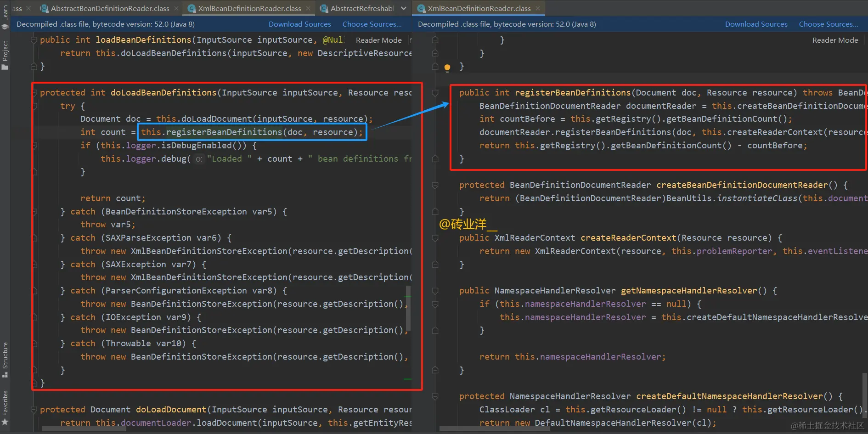Click the 'throw var5;' statement
Screen dimensions: 868x434
tap(108, 225)
